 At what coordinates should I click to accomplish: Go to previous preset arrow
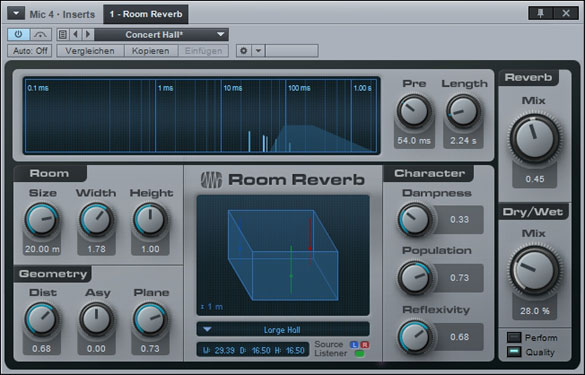coord(76,35)
